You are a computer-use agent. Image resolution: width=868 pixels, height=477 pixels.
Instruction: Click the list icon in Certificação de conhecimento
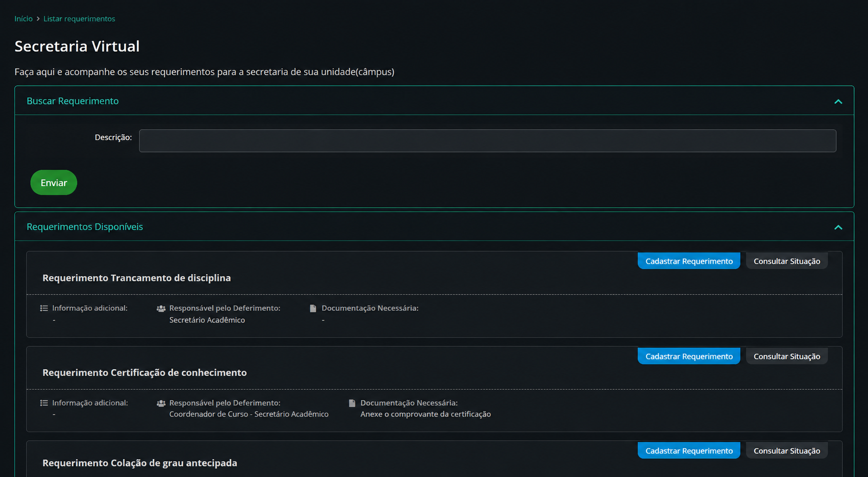(44, 403)
